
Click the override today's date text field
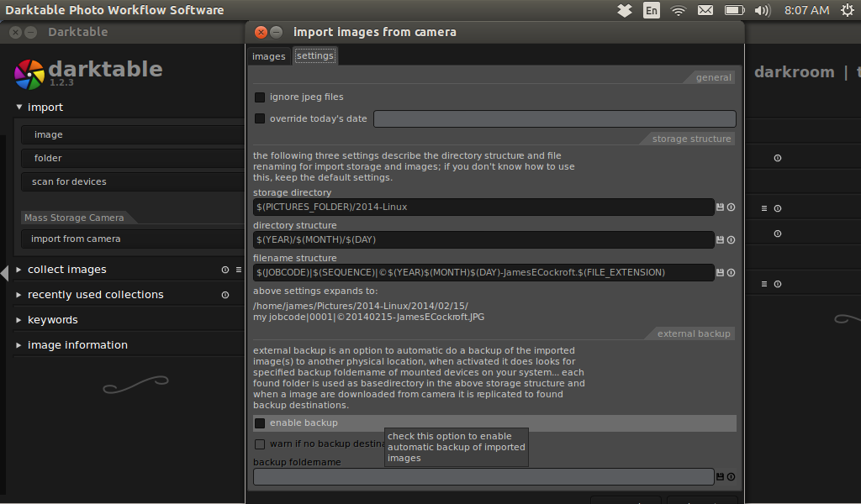click(554, 119)
